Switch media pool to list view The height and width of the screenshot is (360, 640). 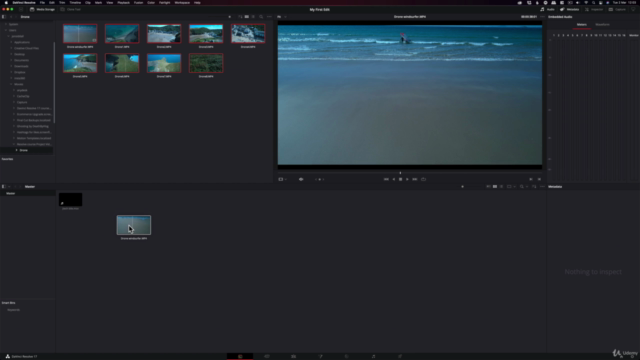(x=501, y=187)
